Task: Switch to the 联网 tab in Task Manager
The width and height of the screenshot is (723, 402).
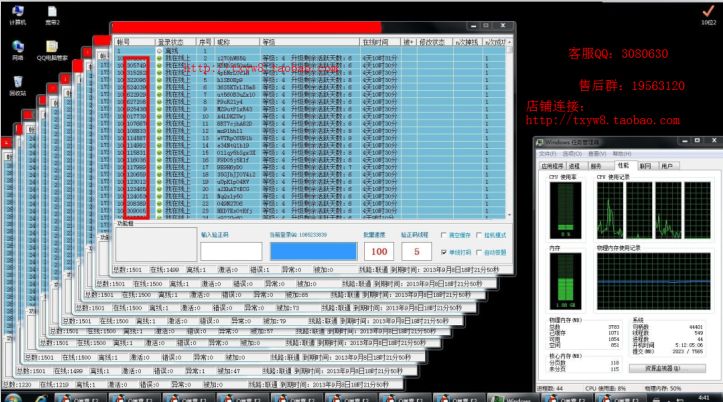Action: (645, 166)
